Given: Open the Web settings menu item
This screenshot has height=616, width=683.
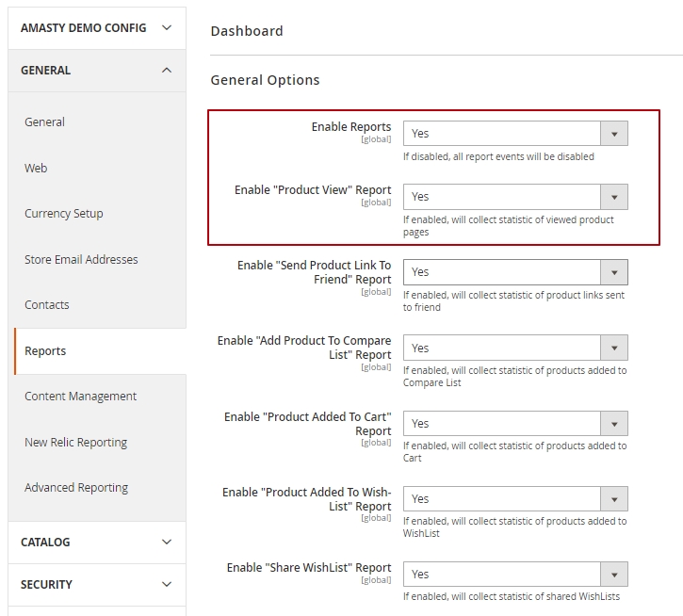Looking at the screenshot, I should pos(36,168).
